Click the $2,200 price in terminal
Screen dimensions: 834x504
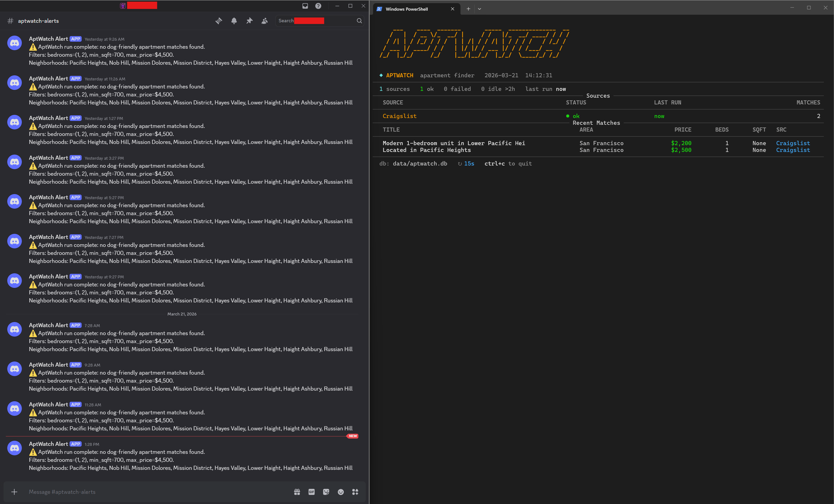coord(681,143)
